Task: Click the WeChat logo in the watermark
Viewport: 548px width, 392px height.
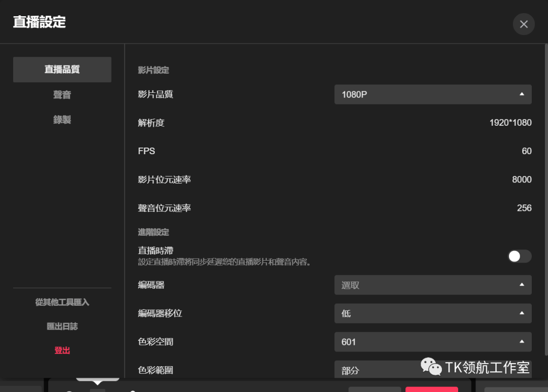Action: click(431, 367)
